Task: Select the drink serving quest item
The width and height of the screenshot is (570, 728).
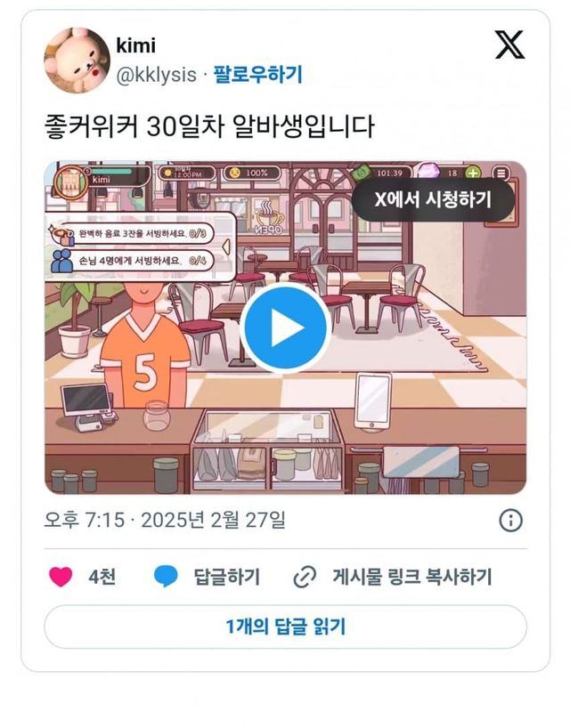Action: tap(132, 233)
